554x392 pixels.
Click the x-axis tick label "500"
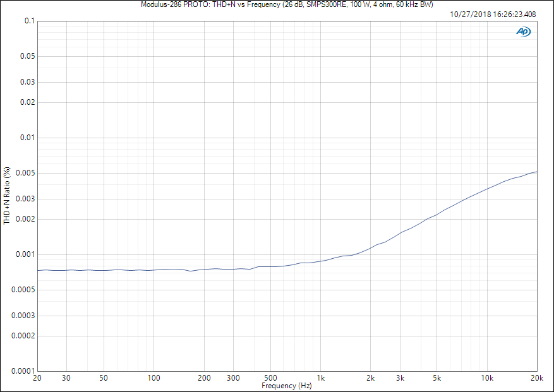[x=270, y=378]
